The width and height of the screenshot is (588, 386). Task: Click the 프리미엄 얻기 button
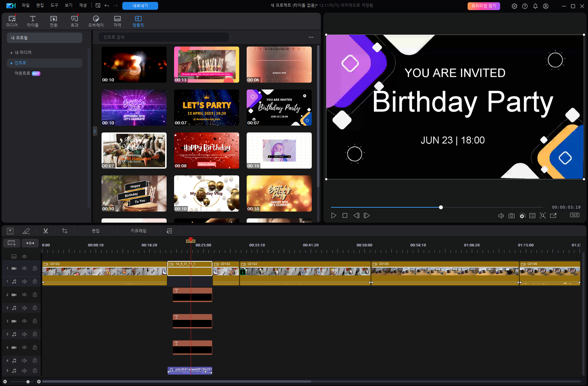coord(484,6)
